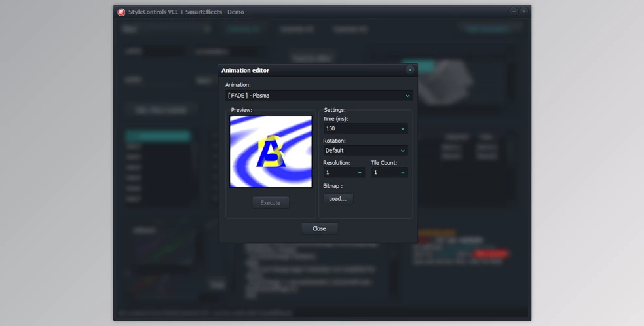Click the Load... bitmap button

[338, 199]
